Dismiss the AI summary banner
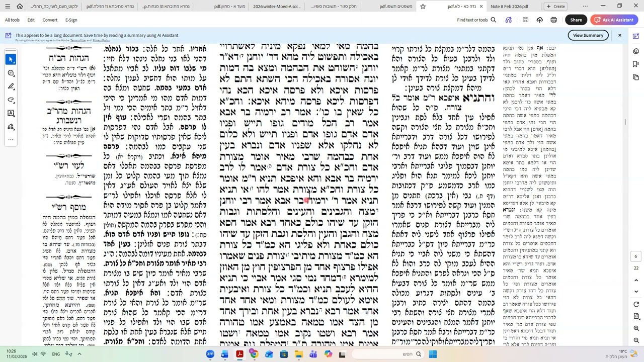 (x=620, y=35)
